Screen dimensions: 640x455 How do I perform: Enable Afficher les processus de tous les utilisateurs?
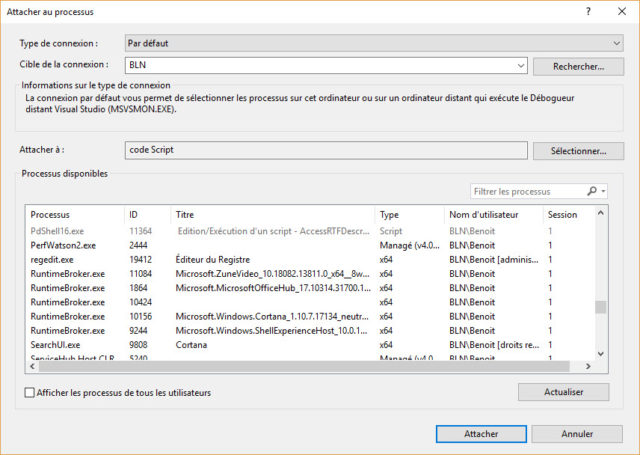coord(29,393)
